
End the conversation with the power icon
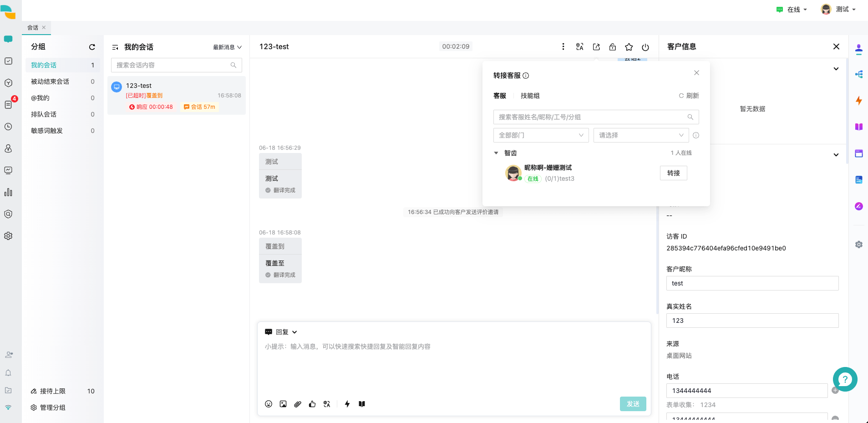tap(645, 47)
